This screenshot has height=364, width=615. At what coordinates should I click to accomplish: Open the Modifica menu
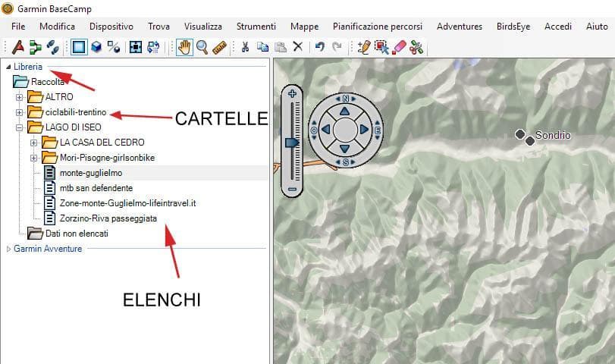[x=58, y=27]
